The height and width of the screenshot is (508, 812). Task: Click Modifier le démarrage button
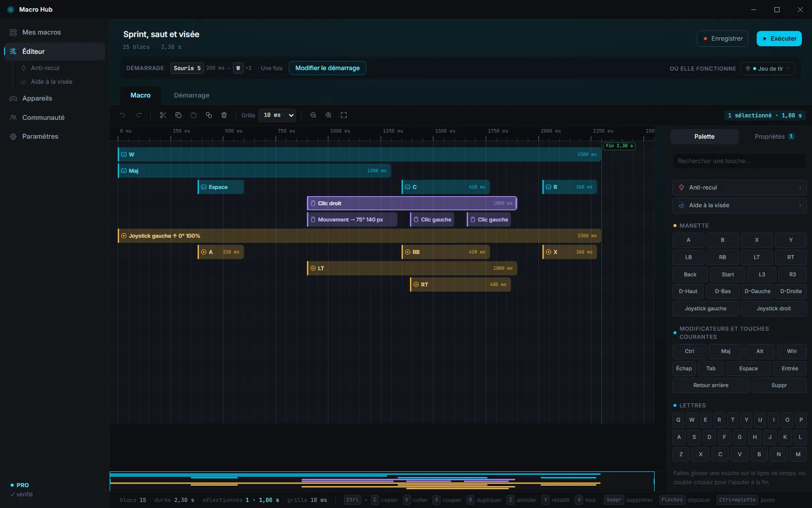click(x=327, y=68)
